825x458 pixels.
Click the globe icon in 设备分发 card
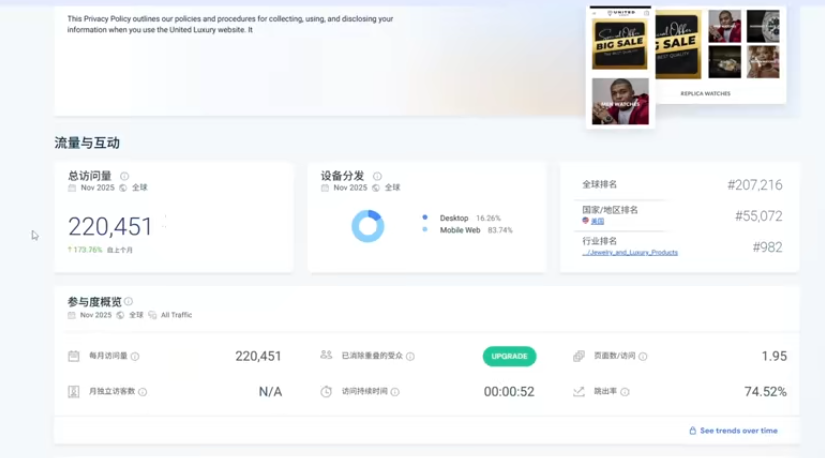[x=376, y=187]
